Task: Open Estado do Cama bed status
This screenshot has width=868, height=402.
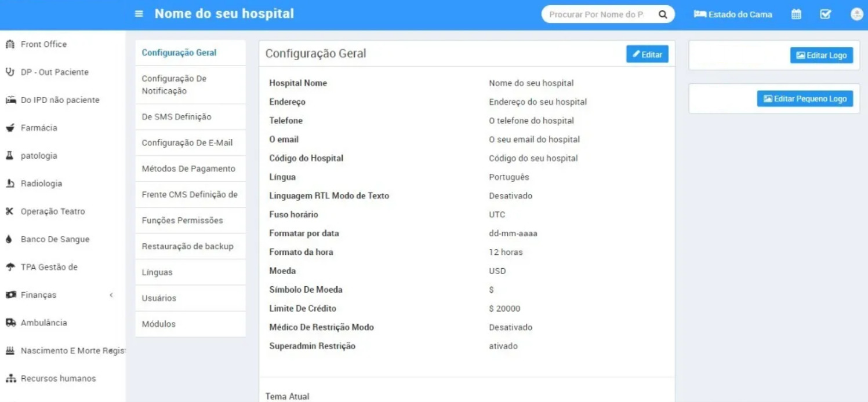Action: (733, 14)
